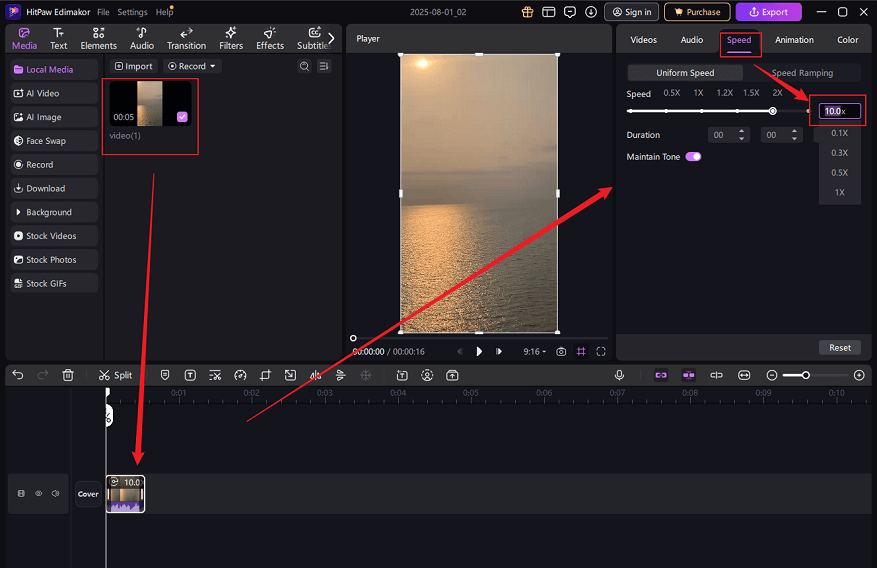The height and width of the screenshot is (568, 877).
Task: Select Local Media in the sidebar
Action: (54, 69)
